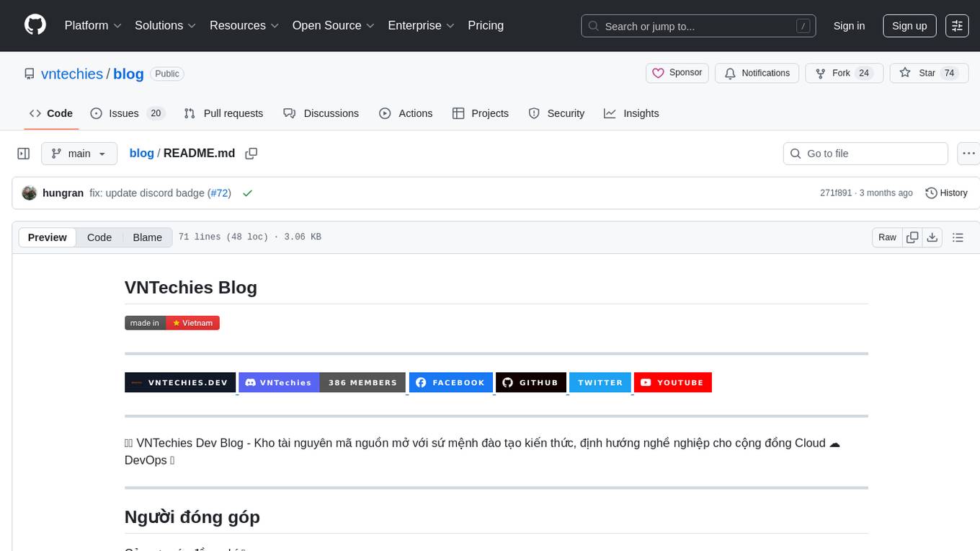Open the Security tab
The width and height of the screenshot is (980, 551).
[556, 113]
